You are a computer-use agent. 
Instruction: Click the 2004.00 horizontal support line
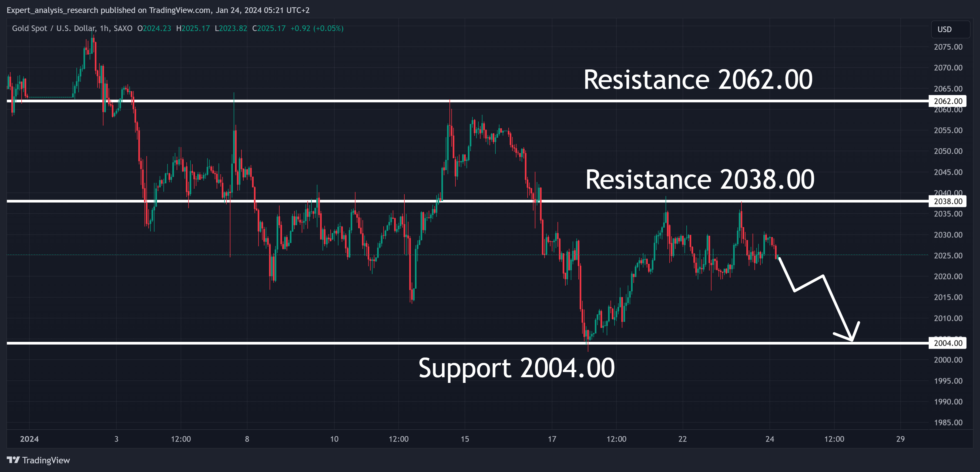tap(468, 343)
